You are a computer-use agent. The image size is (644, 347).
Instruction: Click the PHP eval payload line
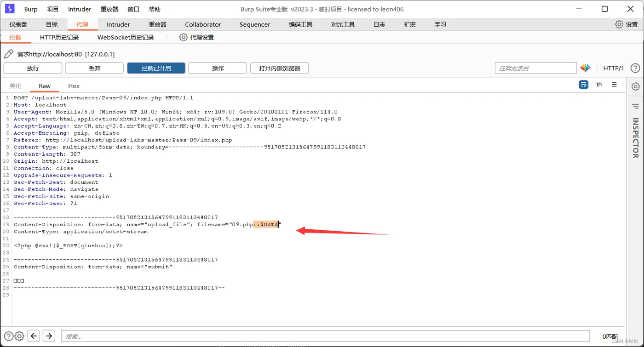(68, 245)
